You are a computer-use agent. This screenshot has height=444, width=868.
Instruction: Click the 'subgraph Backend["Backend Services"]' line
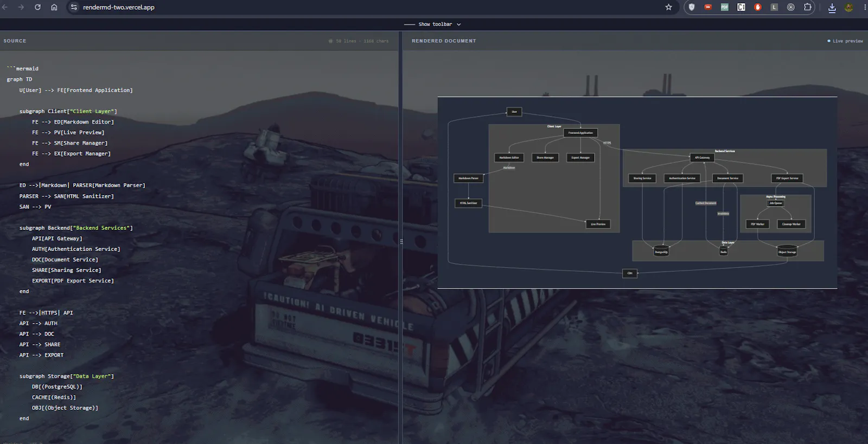coord(76,228)
